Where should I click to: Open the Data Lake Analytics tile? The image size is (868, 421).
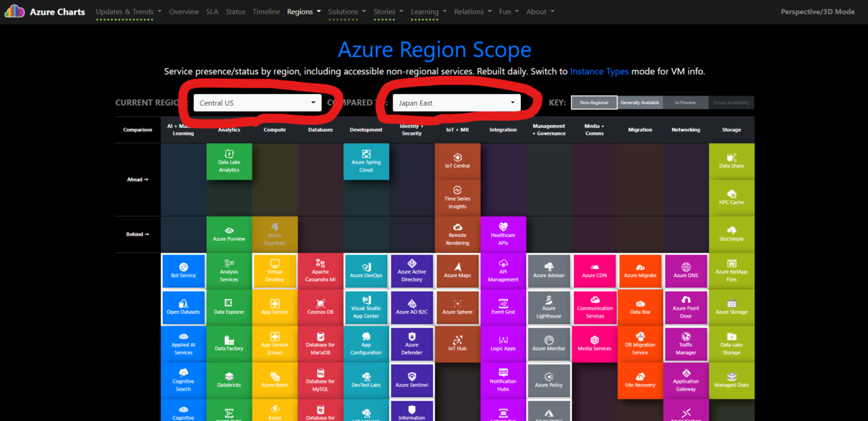pos(229,161)
